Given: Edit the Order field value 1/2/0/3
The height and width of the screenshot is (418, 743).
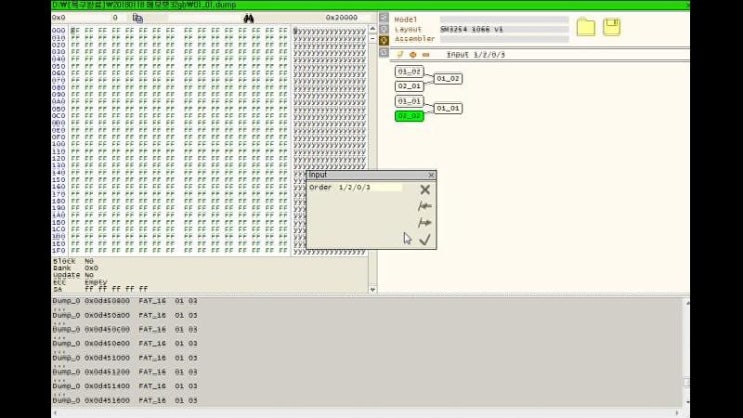Looking at the screenshot, I should [x=369, y=187].
